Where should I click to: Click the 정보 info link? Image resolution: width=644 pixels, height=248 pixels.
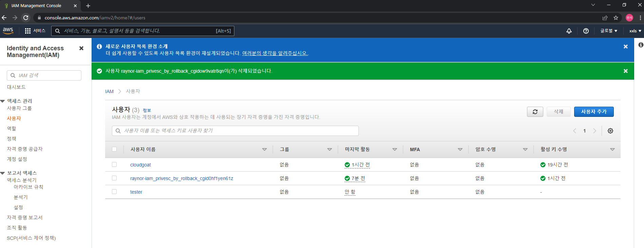[x=147, y=110]
